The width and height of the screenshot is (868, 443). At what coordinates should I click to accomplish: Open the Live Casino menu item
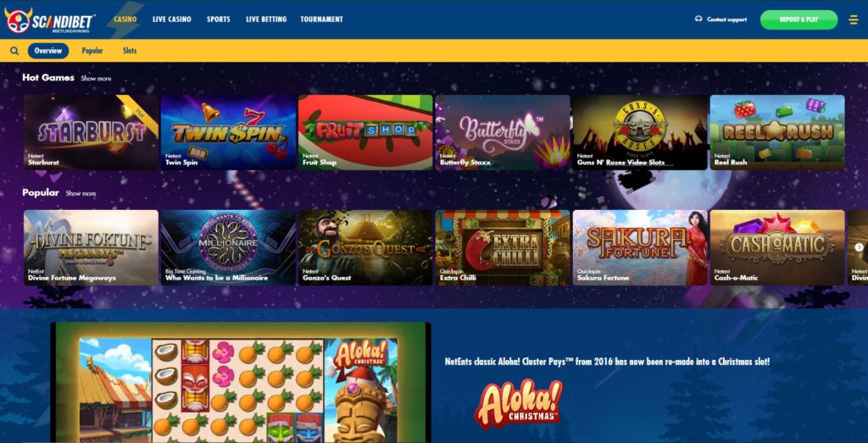point(171,19)
